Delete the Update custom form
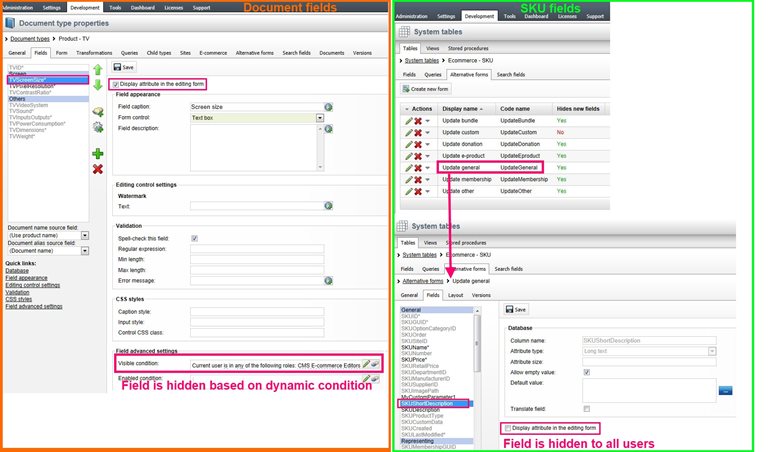770x452 pixels. pos(418,133)
